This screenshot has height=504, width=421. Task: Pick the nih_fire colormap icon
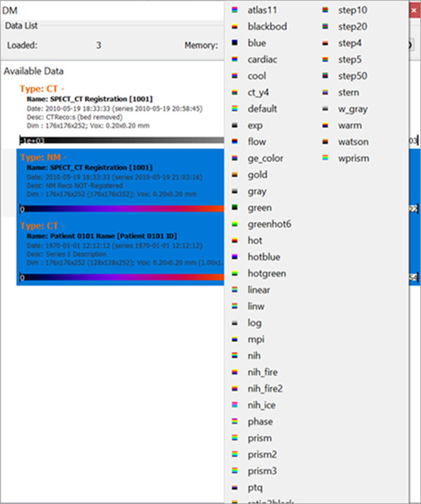click(x=235, y=372)
